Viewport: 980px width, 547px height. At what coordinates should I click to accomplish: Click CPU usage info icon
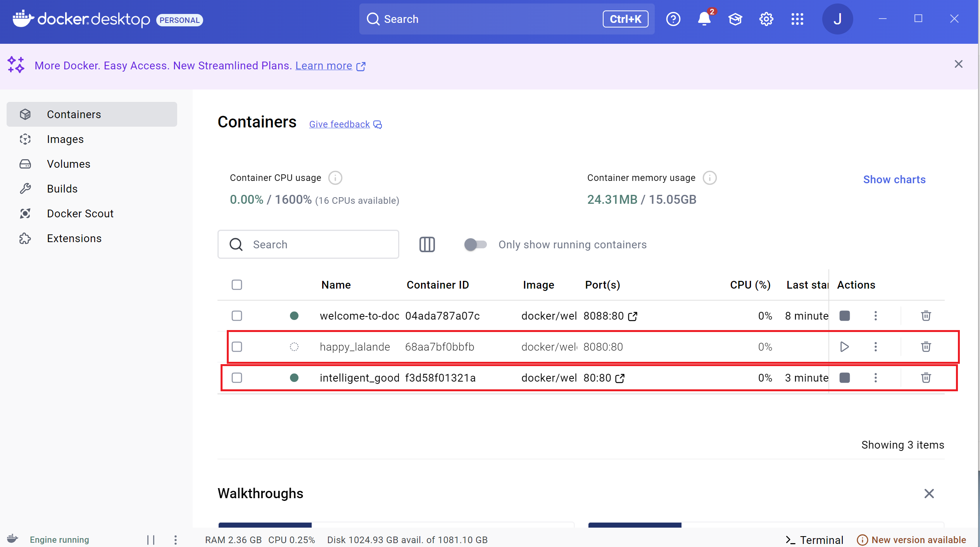(335, 178)
